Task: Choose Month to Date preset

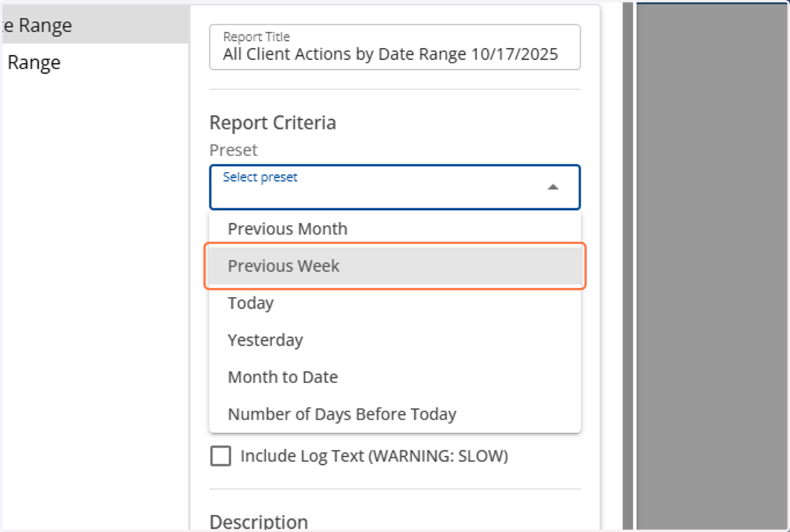Action: click(395, 377)
